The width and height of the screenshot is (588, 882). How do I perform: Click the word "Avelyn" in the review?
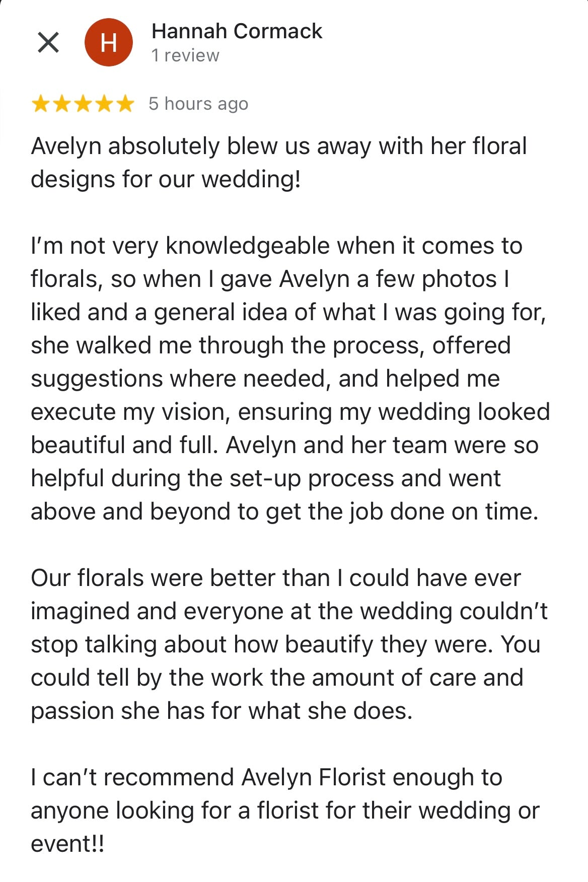pyautogui.click(x=65, y=146)
